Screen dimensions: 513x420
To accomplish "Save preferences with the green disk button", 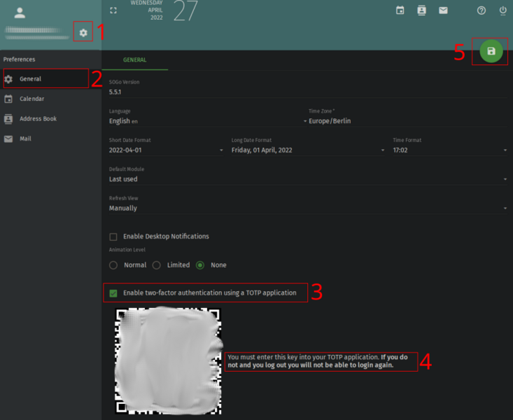I will pos(491,51).
